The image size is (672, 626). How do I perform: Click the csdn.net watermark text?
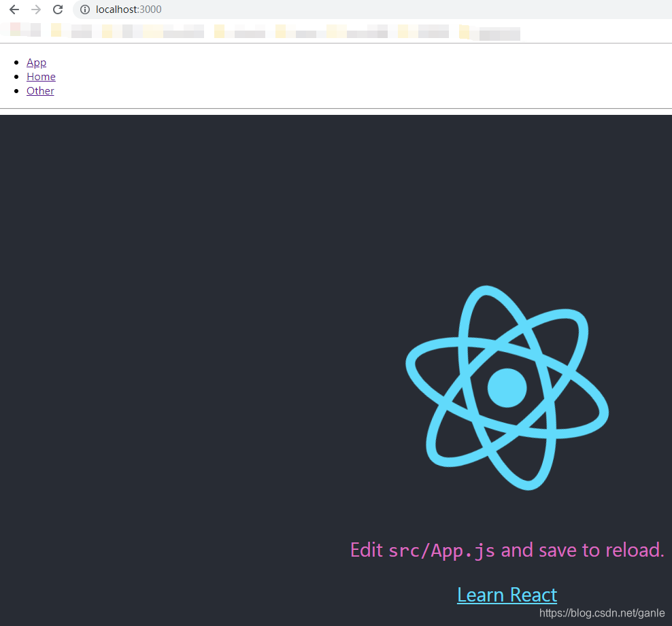coord(603,612)
